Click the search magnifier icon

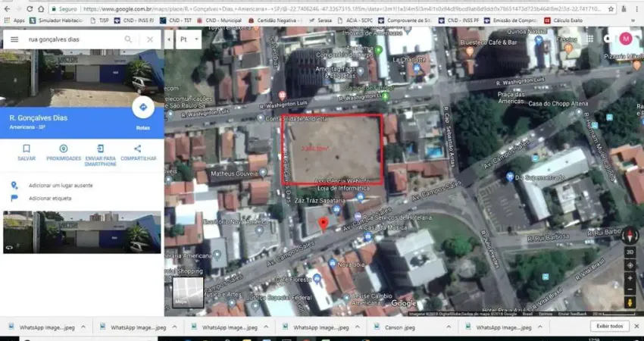128,39
